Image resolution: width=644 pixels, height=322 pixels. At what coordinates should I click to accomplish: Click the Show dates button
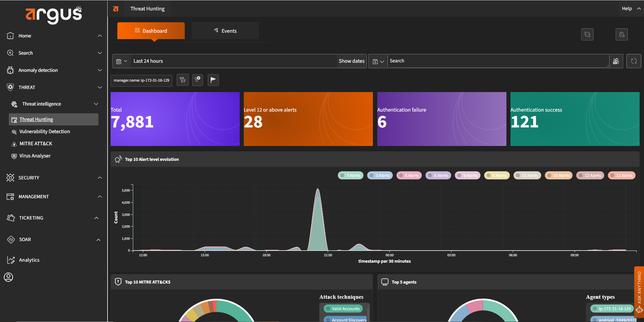coord(351,61)
